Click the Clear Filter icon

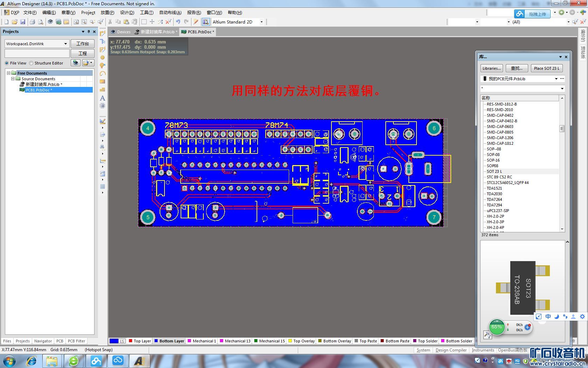168,22
